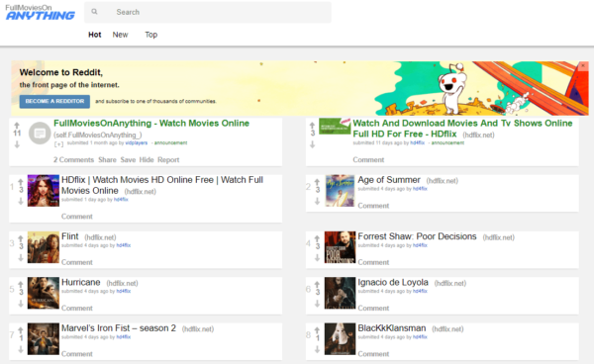
Task: Open the Hurricane post title
Action: coord(81,282)
